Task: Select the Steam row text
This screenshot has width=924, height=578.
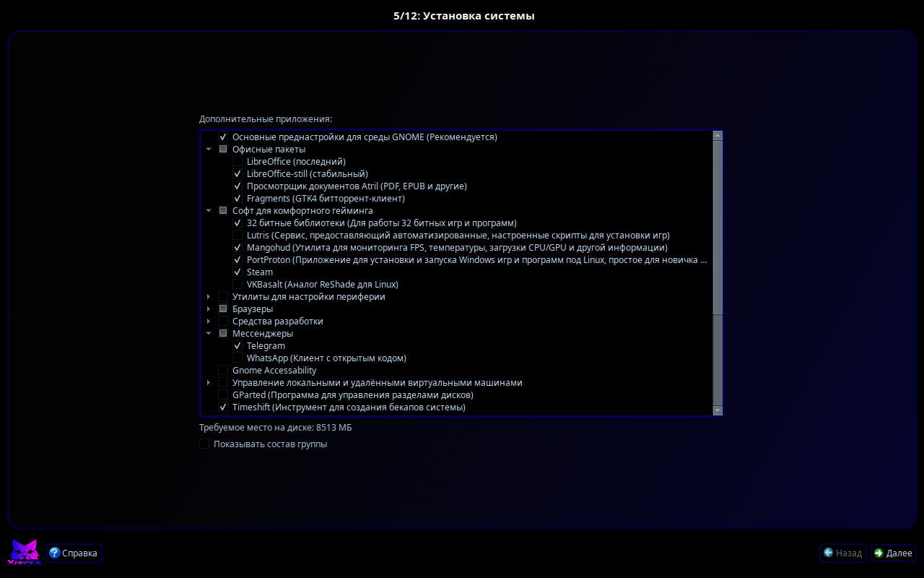Action: (260, 272)
